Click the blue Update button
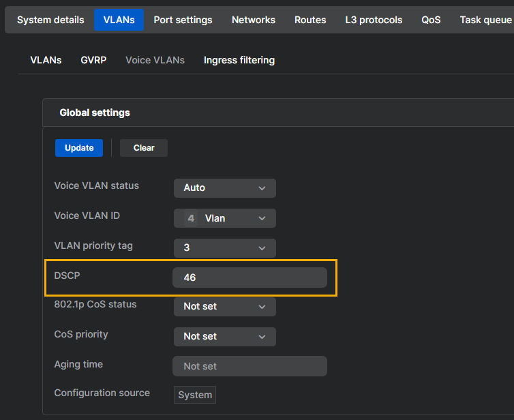Screen dimensions: 514x420 (x=79, y=148)
